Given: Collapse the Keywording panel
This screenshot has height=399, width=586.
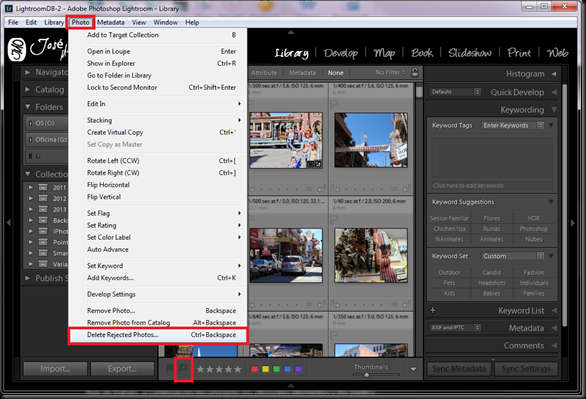Looking at the screenshot, I should [554, 110].
